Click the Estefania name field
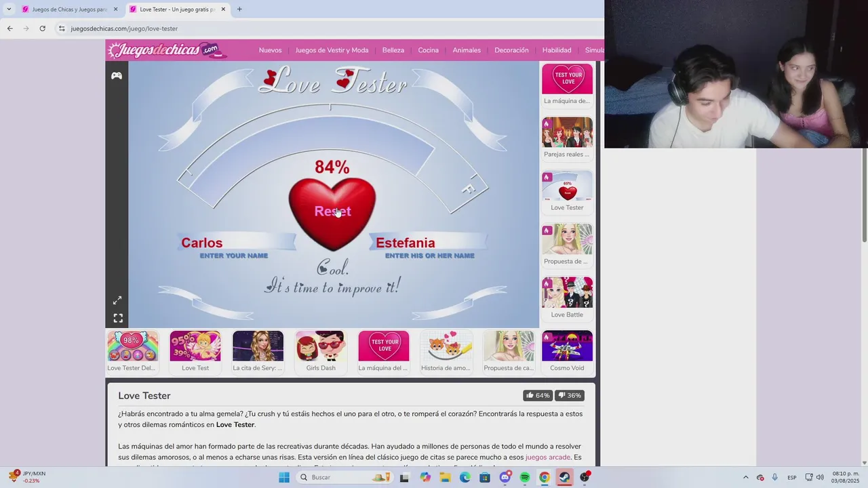868x488 pixels. [x=429, y=243]
